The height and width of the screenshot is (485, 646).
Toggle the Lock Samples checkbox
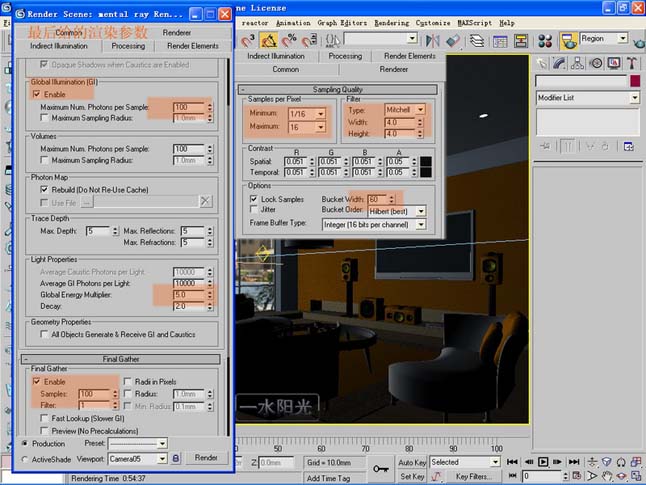click(x=254, y=199)
